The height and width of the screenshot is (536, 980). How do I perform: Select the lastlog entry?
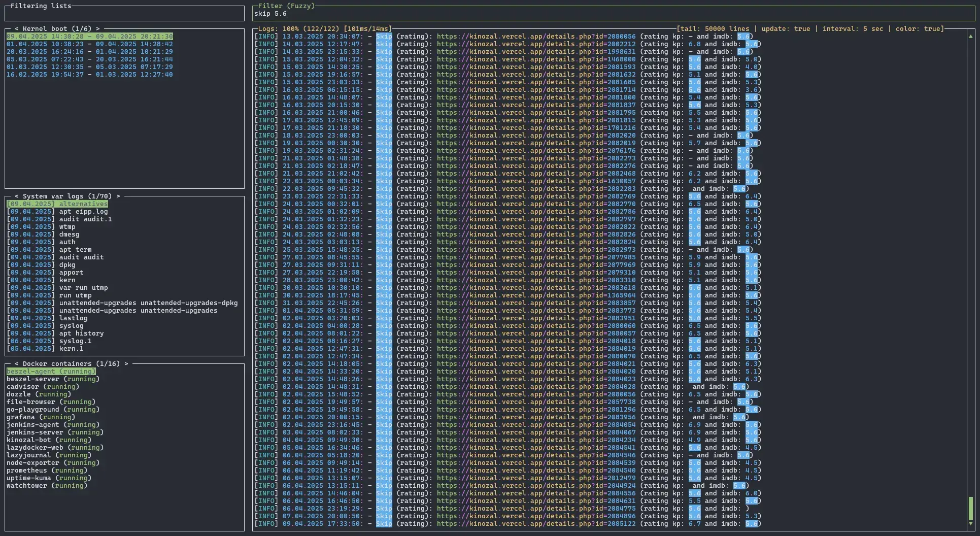[x=47, y=318]
